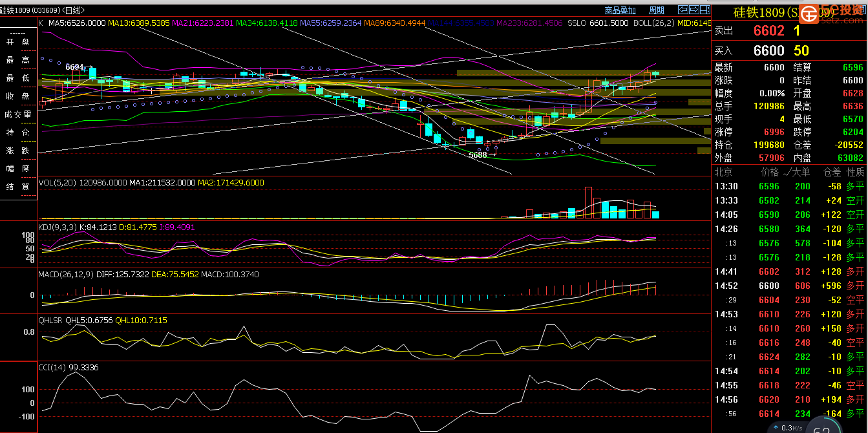Click the 开盘 open value 6628

852,94
